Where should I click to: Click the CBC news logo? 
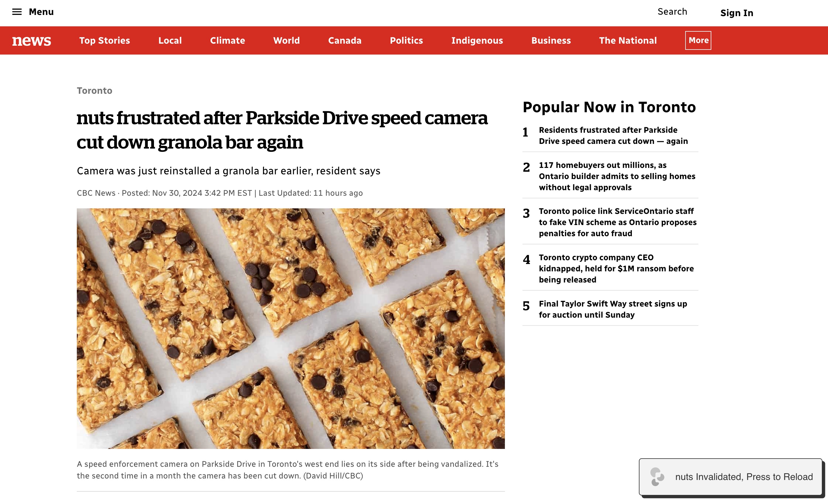point(32,41)
